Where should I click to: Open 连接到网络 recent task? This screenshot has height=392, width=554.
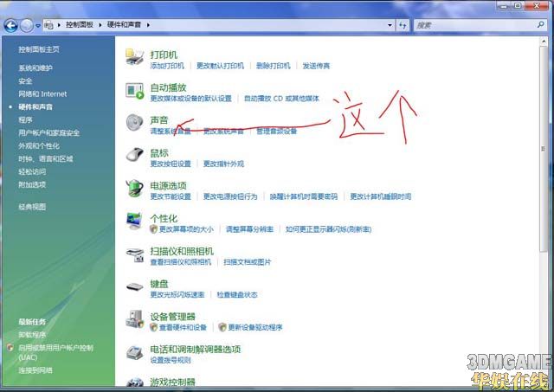coord(35,370)
